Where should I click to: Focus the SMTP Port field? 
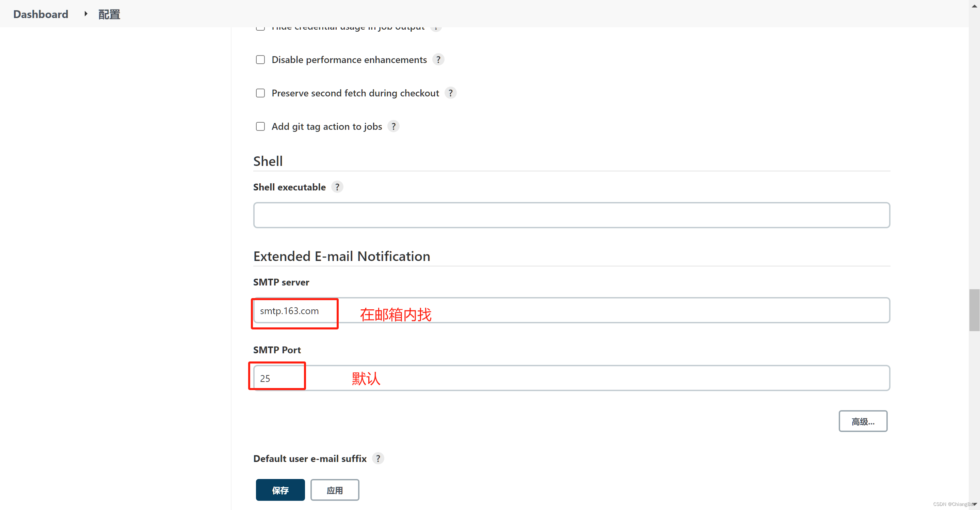(x=572, y=378)
